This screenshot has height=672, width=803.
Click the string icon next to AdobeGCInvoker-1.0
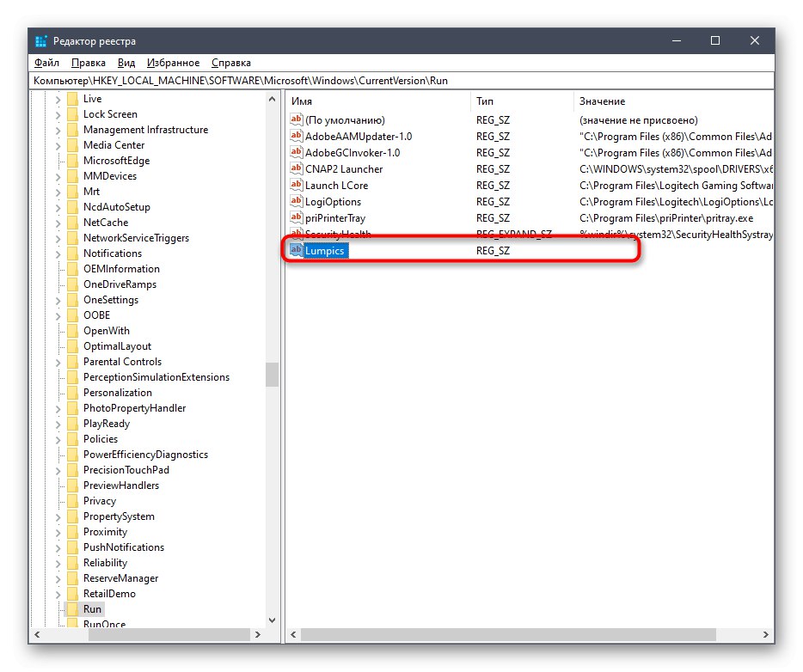click(296, 152)
